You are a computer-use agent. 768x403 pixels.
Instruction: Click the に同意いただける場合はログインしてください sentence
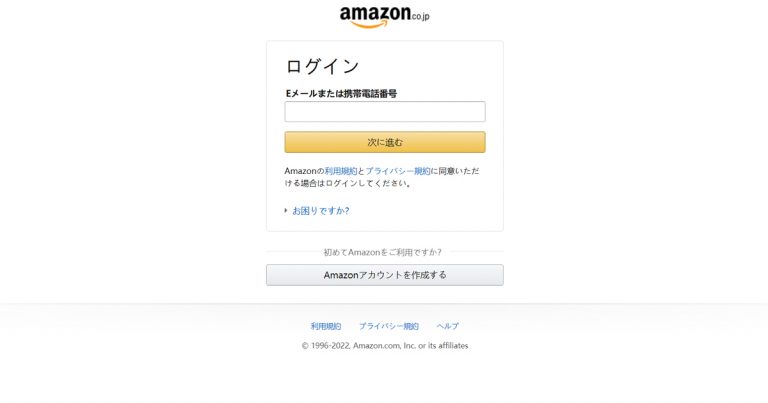click(x=382, y=177)
